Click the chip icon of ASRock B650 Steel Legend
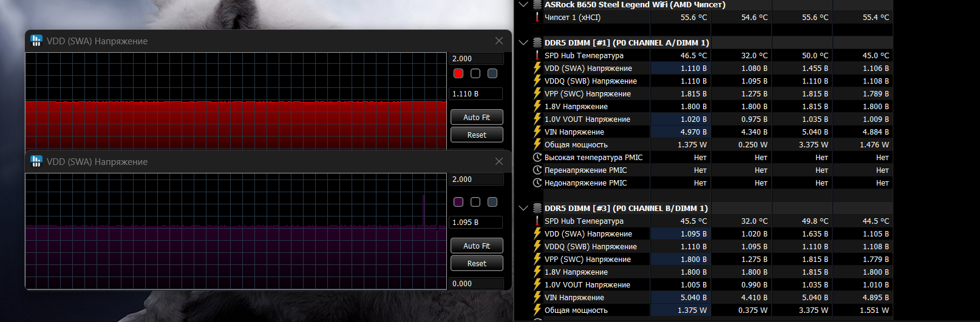 [x=537, y=4]
